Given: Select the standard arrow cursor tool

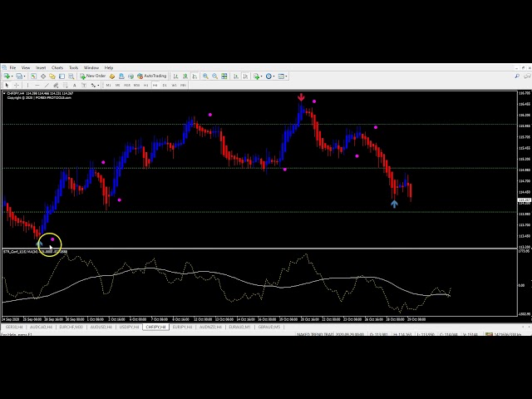Looking at the screenshot, I should click(7, 85).
